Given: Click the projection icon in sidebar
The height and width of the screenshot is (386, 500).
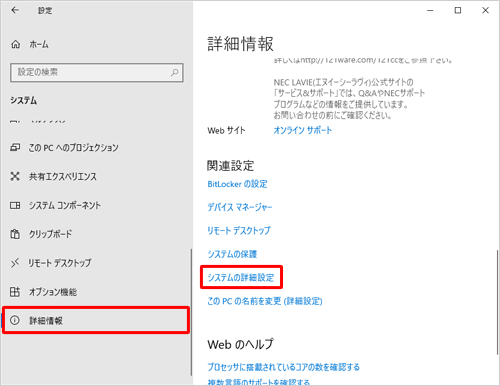Looking at the screenshot, I should coord(15,147).
